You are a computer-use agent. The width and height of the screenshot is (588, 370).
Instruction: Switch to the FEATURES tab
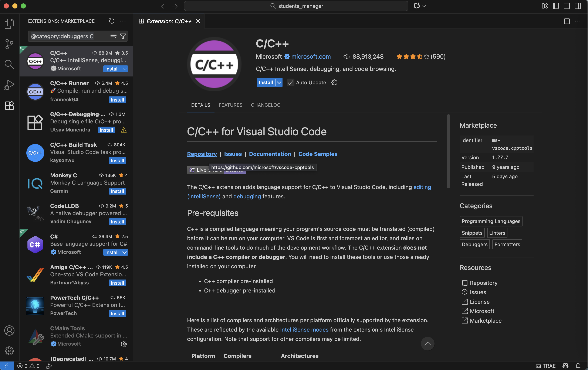point(230,105)
